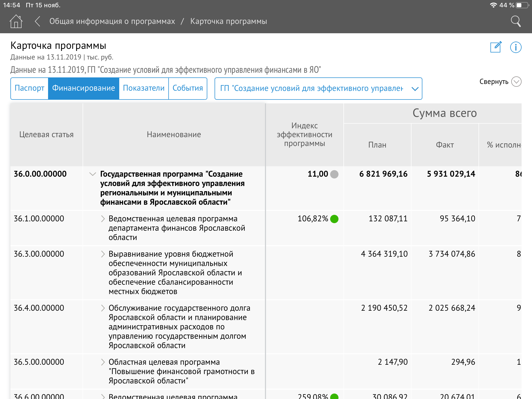Tap green indicator next to 106,82%

(334, 219)
